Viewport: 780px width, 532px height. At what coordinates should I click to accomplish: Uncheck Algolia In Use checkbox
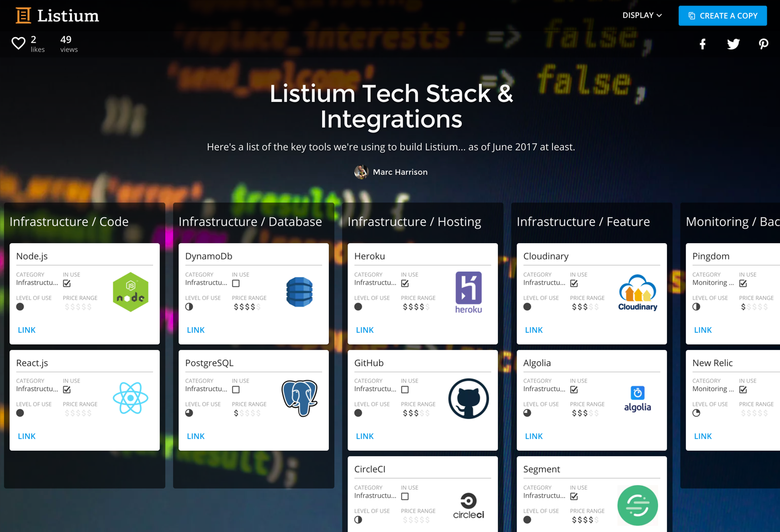coord(574,390)
